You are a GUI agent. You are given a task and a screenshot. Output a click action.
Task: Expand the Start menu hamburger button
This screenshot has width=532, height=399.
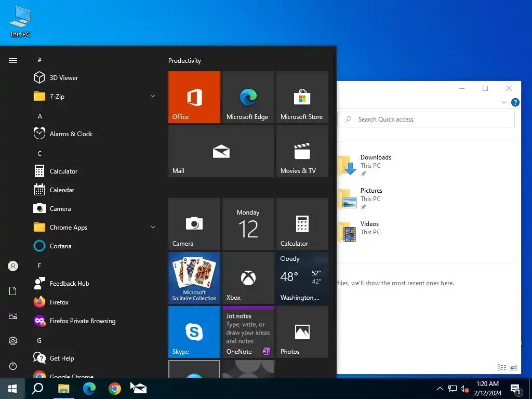pos(13,60)
